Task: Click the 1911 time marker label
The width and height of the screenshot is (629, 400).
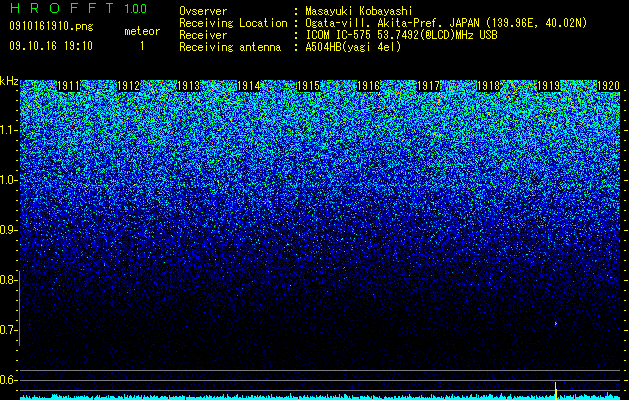Action: pos(69,86)
